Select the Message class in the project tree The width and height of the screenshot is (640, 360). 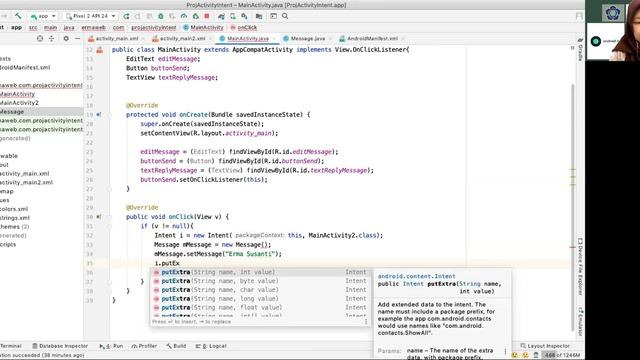pyautogui.click(x=12, y=111)
